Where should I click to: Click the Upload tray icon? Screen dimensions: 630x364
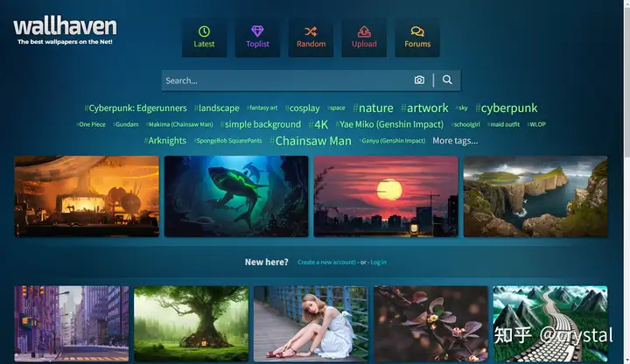click(x=364, y=31)
